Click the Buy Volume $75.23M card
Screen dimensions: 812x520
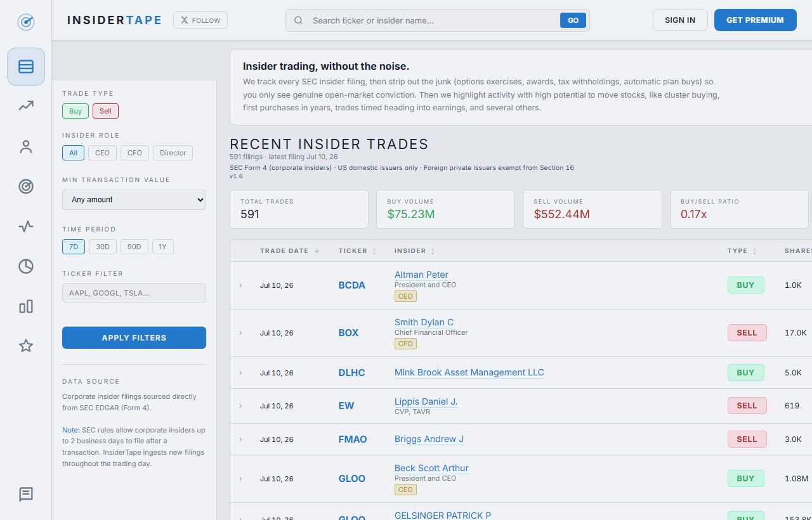pyautogui.click(x=445, y=209)
